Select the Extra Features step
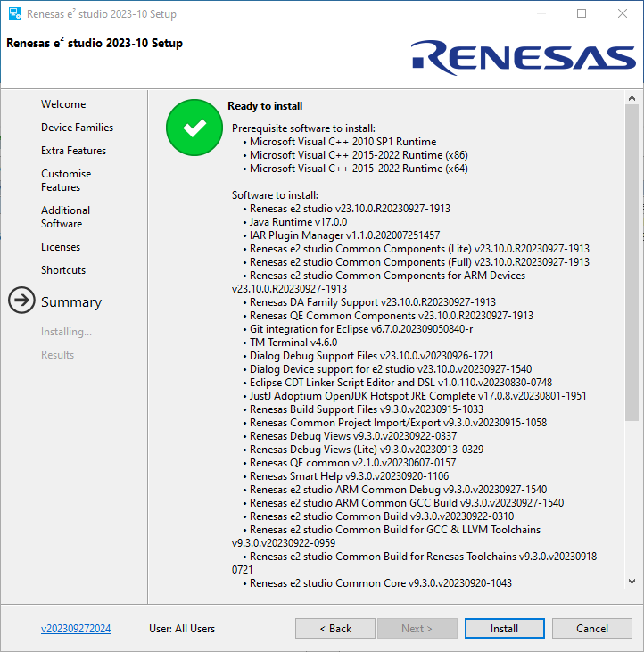The width and height of the screenshot is (644, 652). pyautogui.click(x=73, y=151)
